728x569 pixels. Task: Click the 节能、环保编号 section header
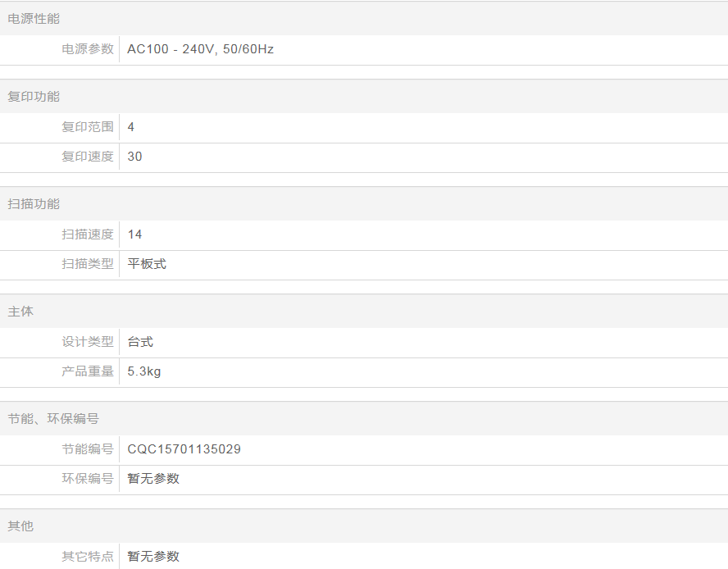(x=53, y=419)
